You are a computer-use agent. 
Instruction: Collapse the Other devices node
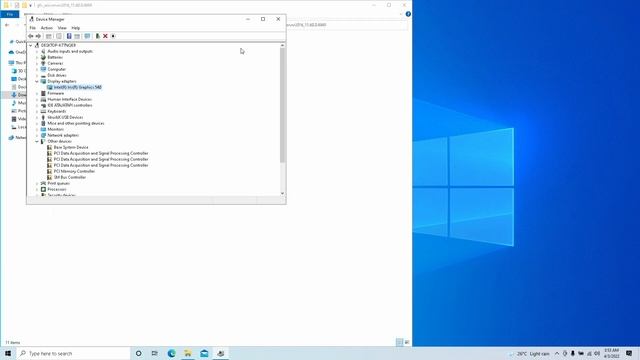tap(37, 141)
